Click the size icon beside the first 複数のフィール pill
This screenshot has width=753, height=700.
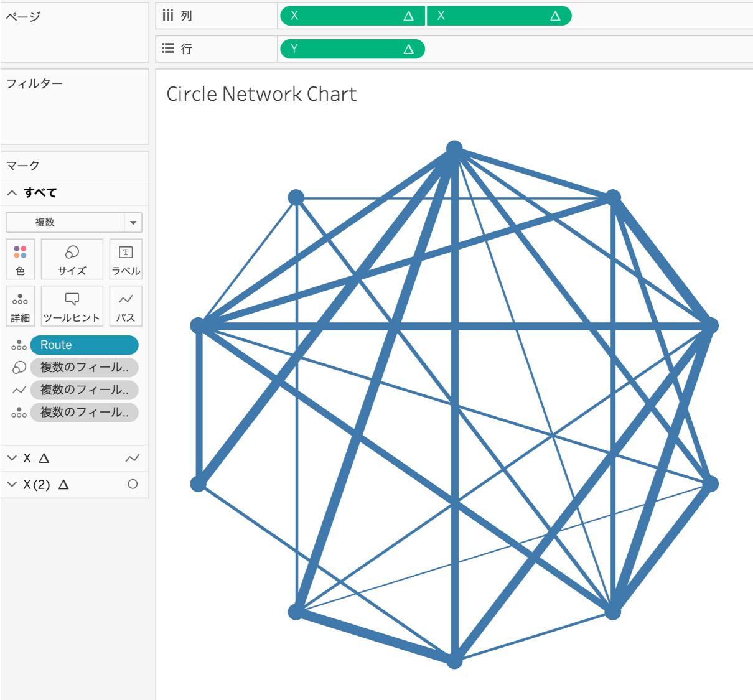19,368
